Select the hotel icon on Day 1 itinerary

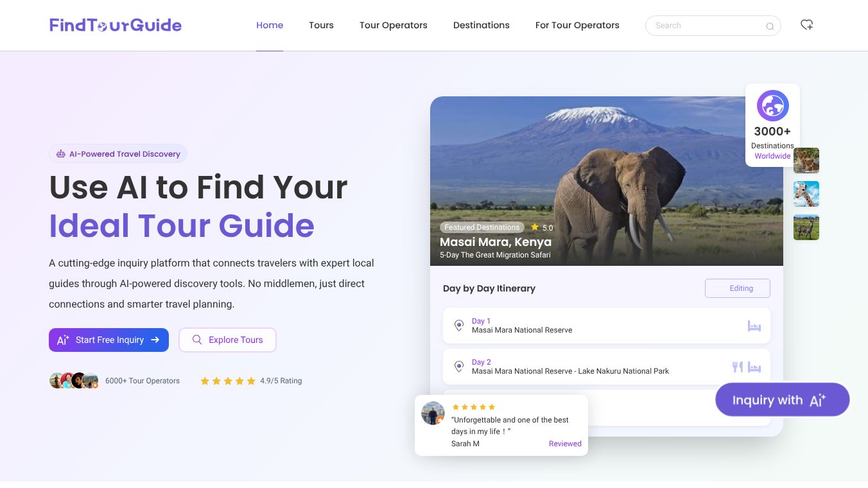point(754,326)
